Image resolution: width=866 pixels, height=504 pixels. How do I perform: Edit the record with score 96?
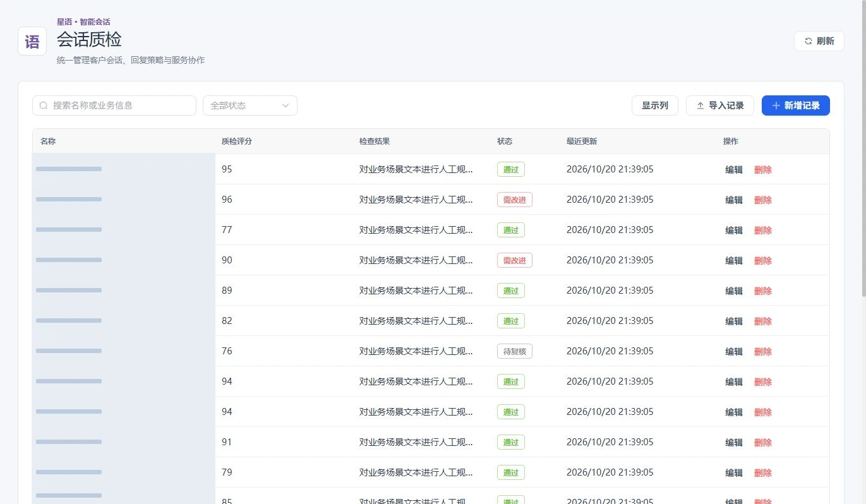[734, 200]
